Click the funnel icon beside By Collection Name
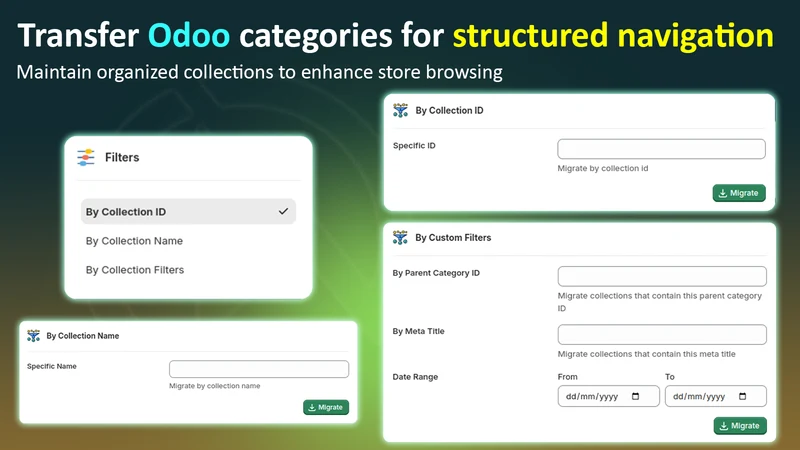This screenshot has width=800, height=450. (x=34, y=336)
